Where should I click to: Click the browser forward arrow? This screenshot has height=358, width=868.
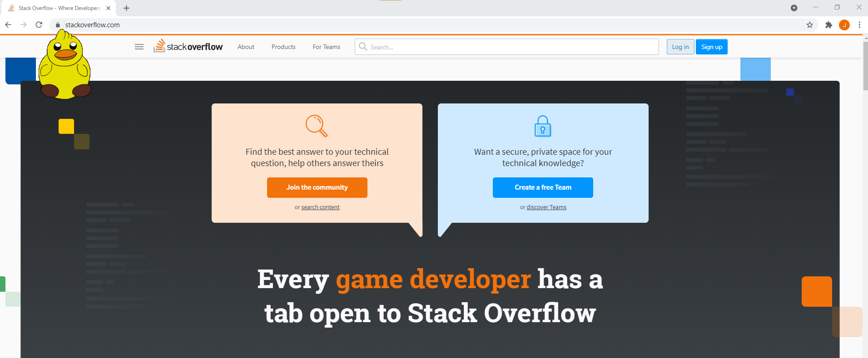(x=24, y=25)
